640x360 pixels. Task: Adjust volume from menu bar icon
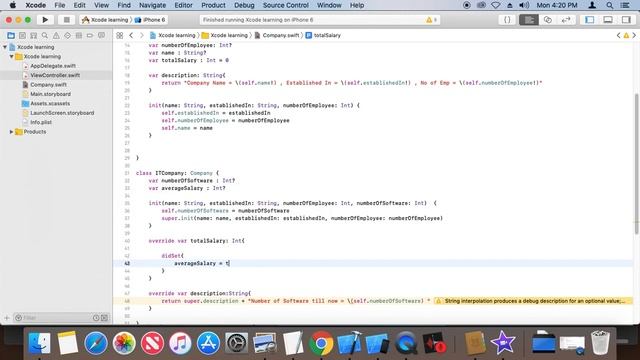pyautogui.click(x=524, y=5)
